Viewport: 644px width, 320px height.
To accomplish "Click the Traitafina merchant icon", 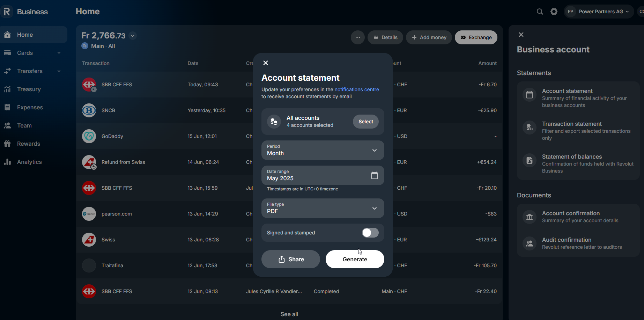I will point(89,266).
